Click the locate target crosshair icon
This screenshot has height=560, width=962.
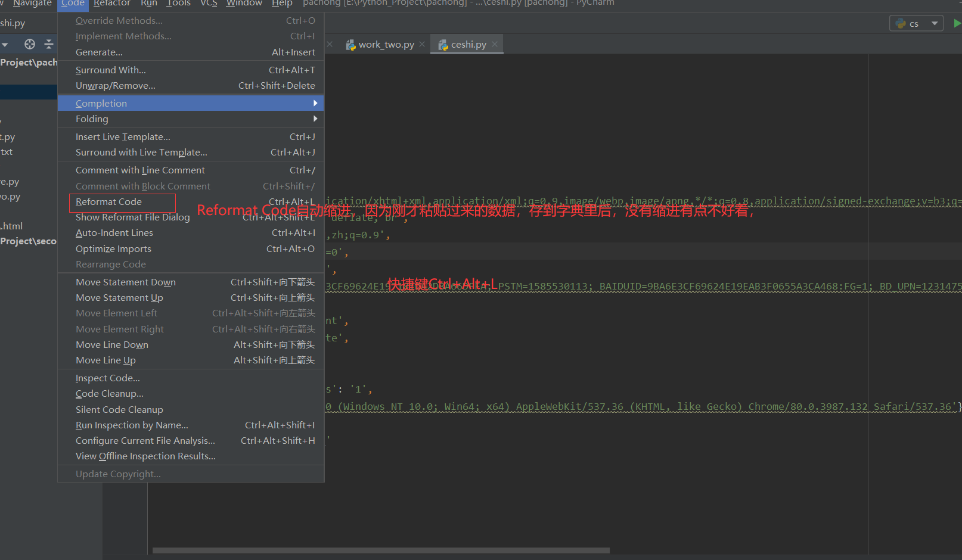pyautogui.click(x=30, y=44)
